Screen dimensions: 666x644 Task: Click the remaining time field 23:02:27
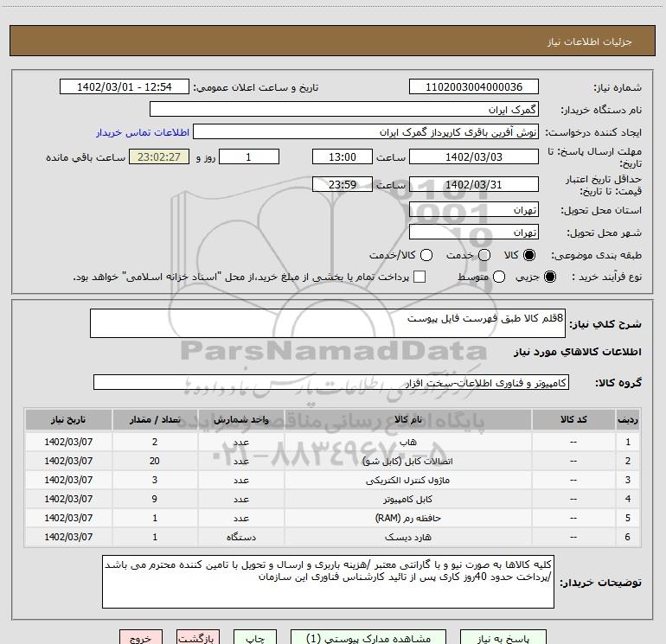click(x=159, y=157)
